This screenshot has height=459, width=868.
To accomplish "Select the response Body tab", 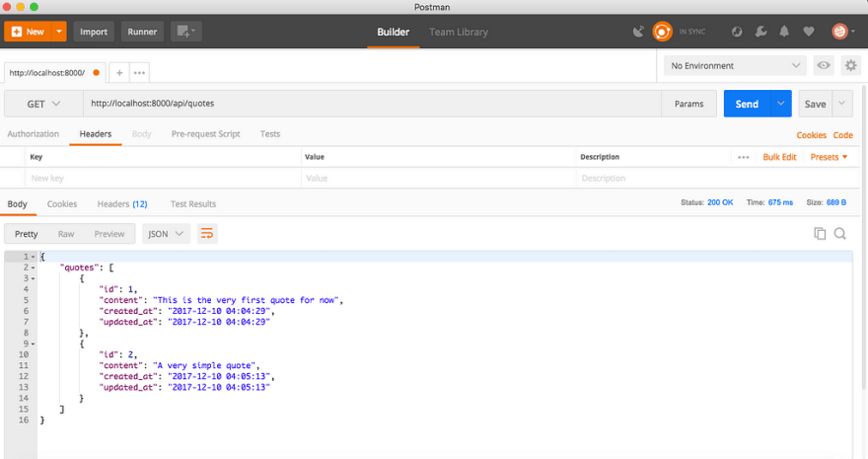I will click(x=17, y=203).
